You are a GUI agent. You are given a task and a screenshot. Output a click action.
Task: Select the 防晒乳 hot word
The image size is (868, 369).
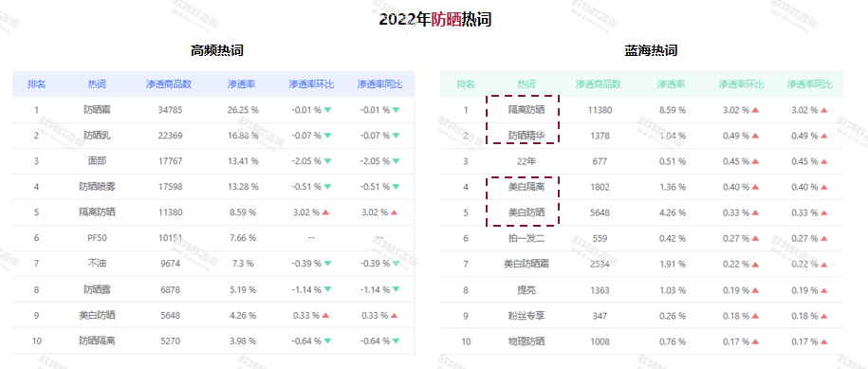tap(98, 136)
